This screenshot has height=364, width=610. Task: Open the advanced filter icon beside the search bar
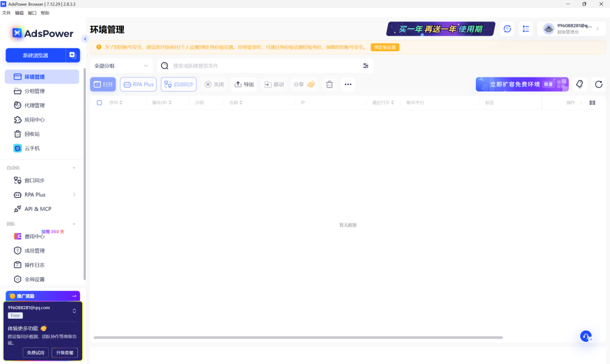[365, 66]
